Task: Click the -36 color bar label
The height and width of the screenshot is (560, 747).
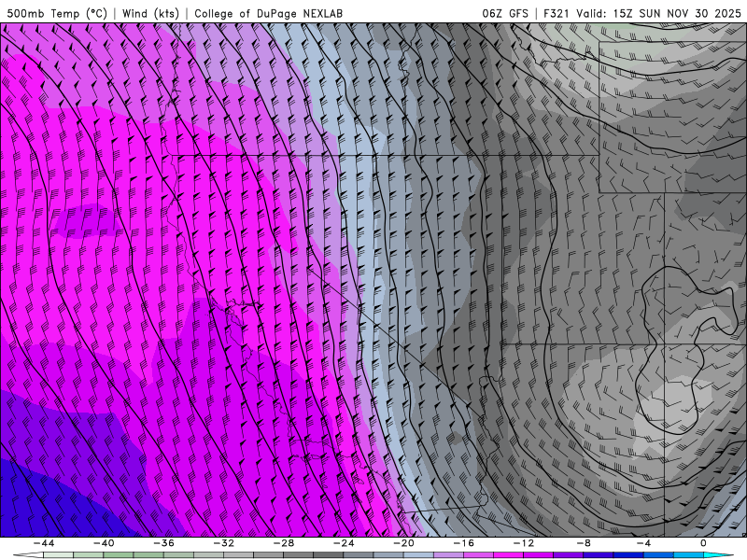Action: [x=164, y=543]
